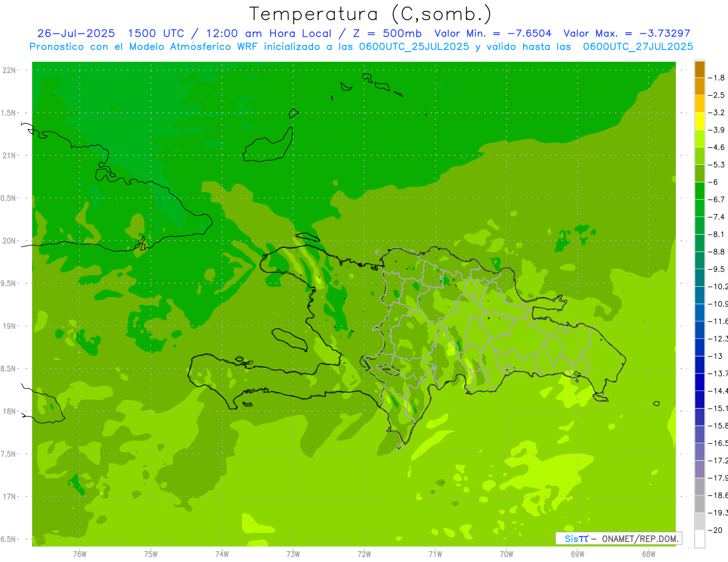Click the '18N' latitude label
728x562 pixels.
pos(9,412)
